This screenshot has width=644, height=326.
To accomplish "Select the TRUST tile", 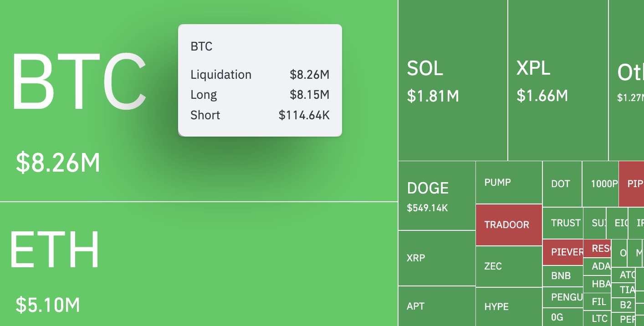I will [563, 223].
